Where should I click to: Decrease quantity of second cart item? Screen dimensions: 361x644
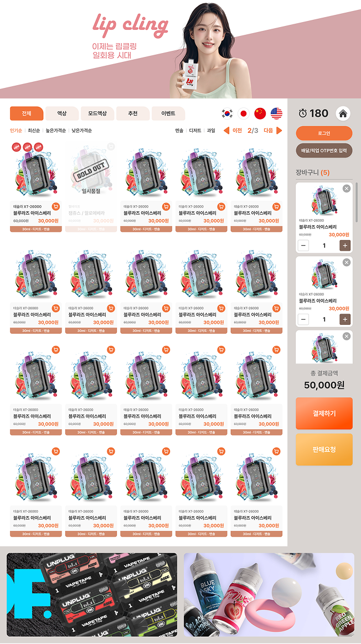[303, 320]
